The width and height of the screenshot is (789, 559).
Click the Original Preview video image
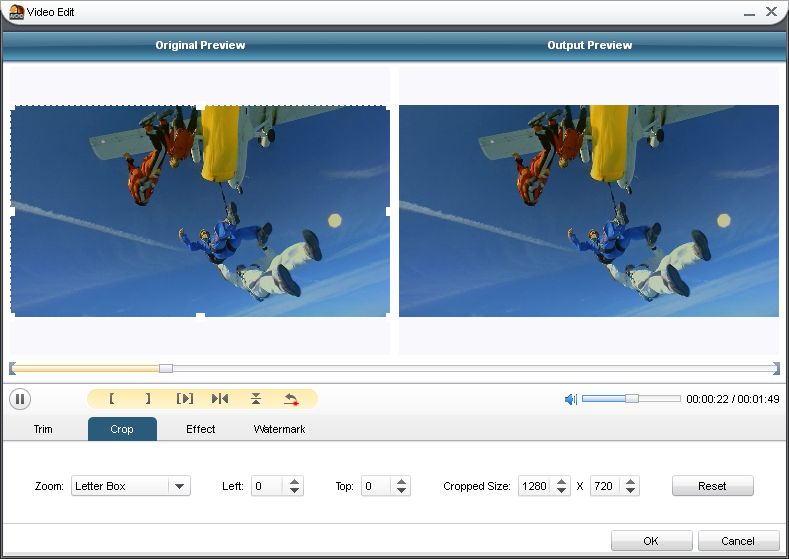[x=200, y=211]
